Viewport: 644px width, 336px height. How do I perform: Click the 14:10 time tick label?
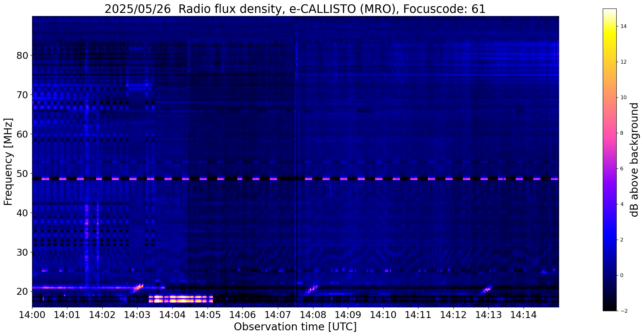pos(383,315)
